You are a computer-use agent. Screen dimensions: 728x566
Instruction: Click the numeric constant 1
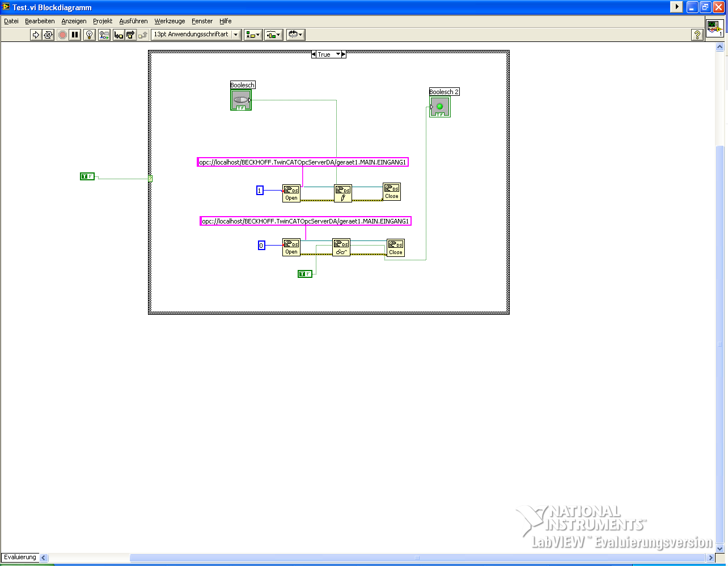(x=260, y=191)
